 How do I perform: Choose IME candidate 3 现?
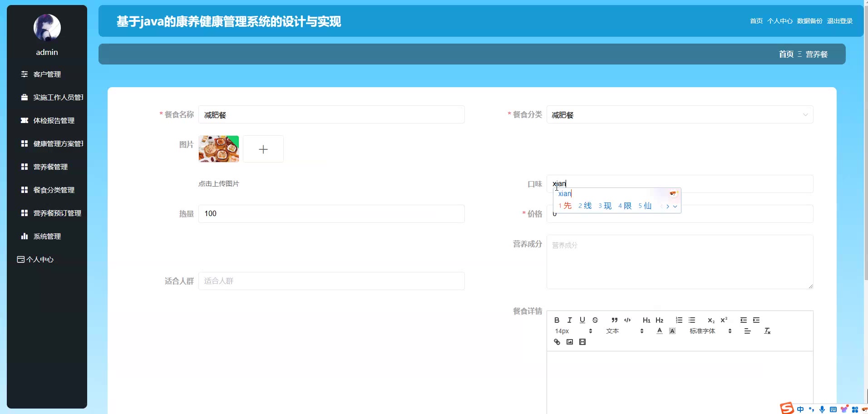click(x=605, y=206)
